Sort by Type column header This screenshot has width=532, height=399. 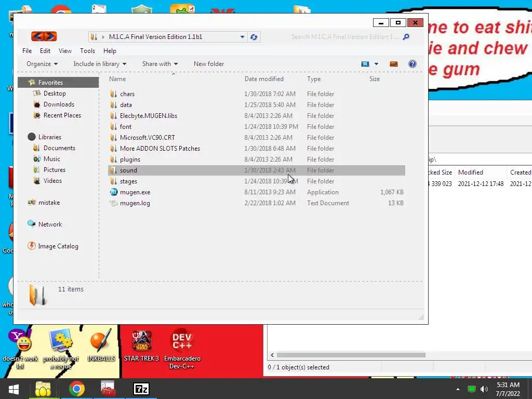tap(314, 79)
